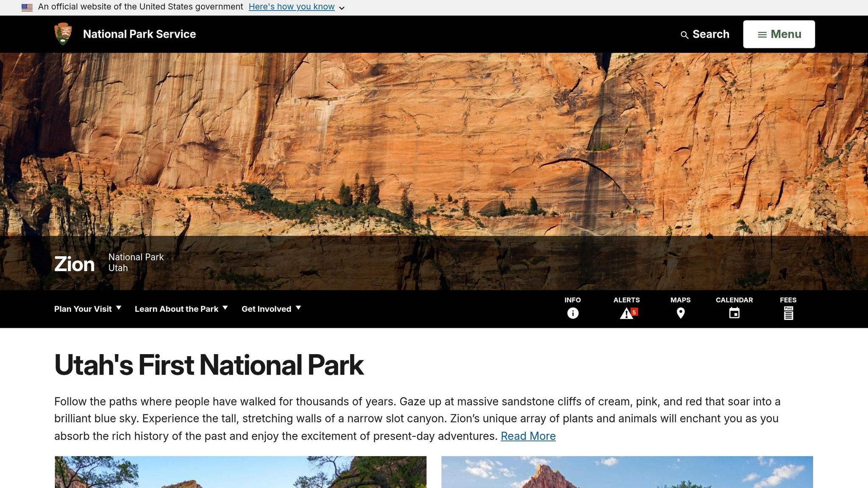Click the Zion park name

point(74,264)
